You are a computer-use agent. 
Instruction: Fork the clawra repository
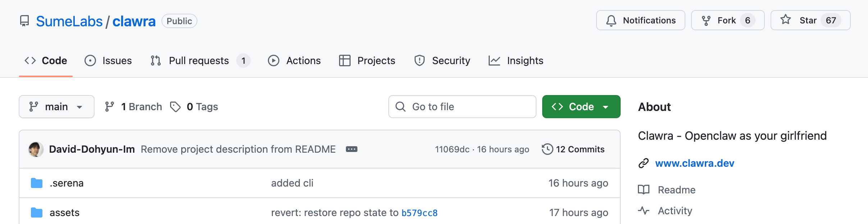pos(727,21)
